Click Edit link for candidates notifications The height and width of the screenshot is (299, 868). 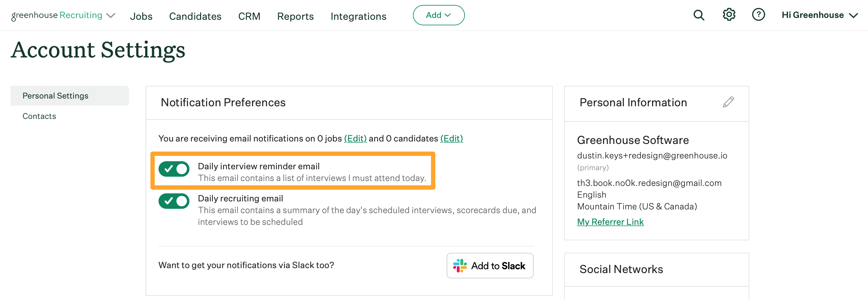coord(452,138)
